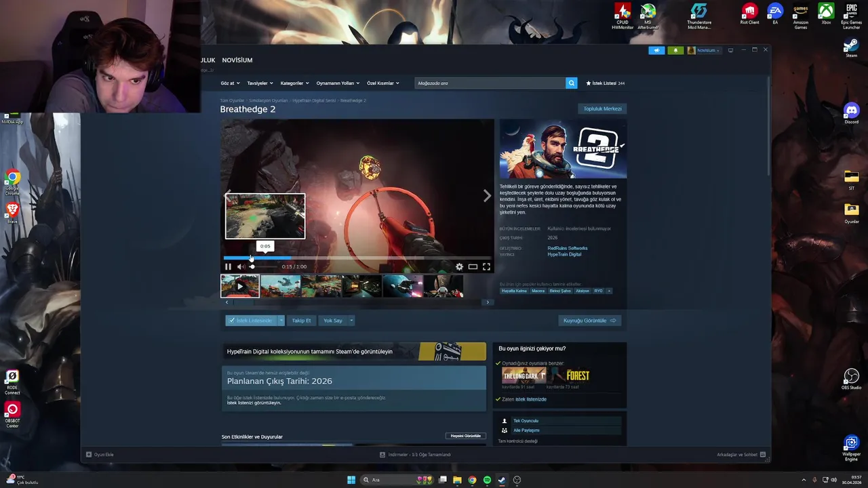Open the Göz at menu
Viewport: 868px width, 488px height.
tap(229, 83)
